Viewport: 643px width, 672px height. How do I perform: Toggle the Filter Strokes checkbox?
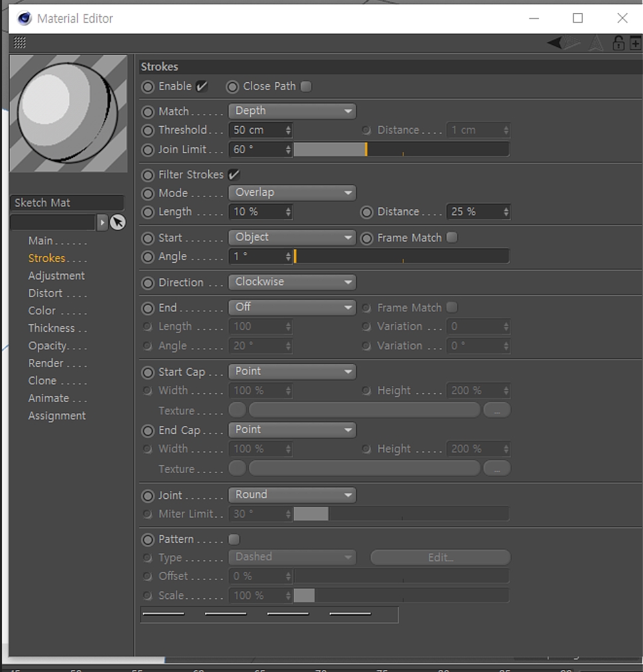point(234,175)
